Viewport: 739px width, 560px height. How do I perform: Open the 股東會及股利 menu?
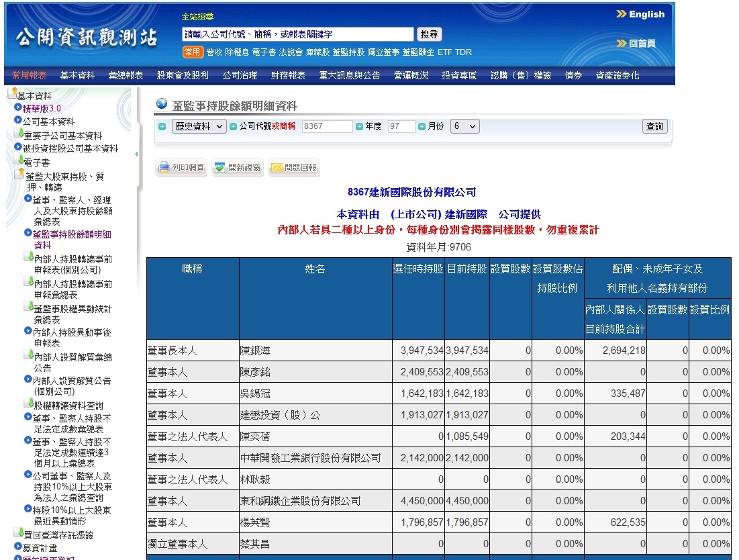tap(183, 75)
